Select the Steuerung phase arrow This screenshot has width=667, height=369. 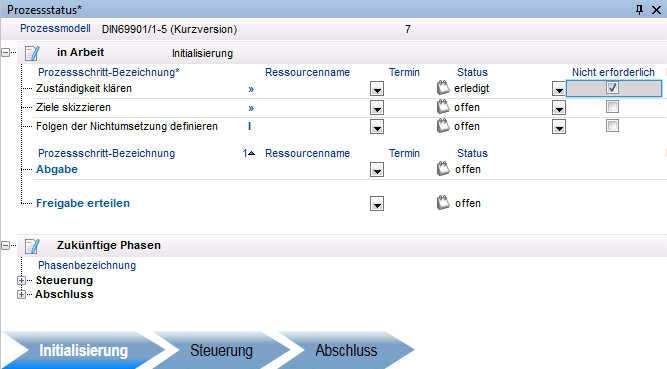(221, 350)
